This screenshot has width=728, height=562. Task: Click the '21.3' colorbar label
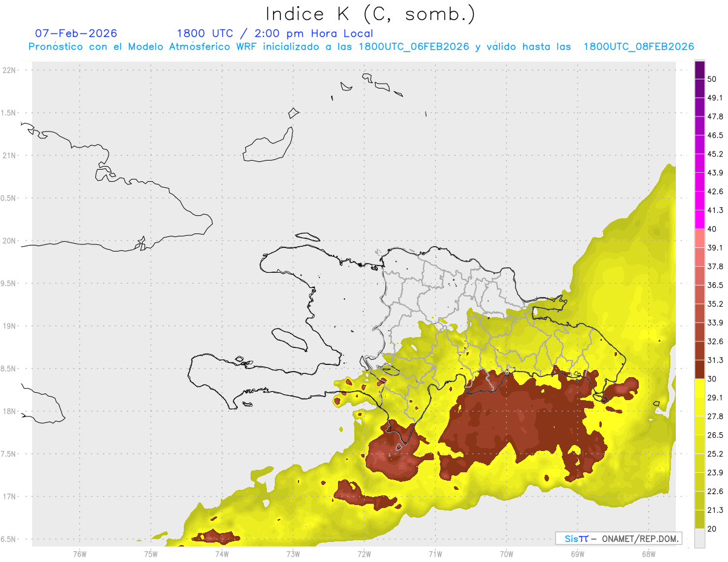(x=715, y=510)
